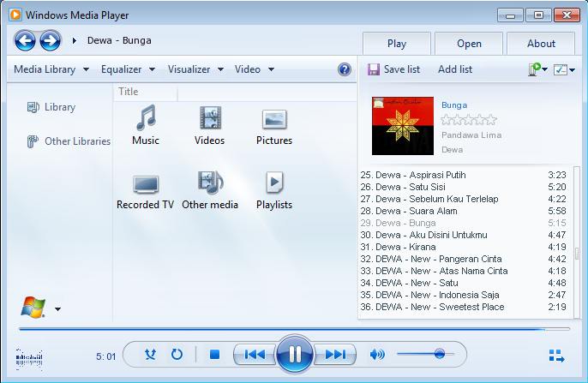
Task: Select track 32. DEWA - New - Pangeran Cinta
Action: click(464, 259)
